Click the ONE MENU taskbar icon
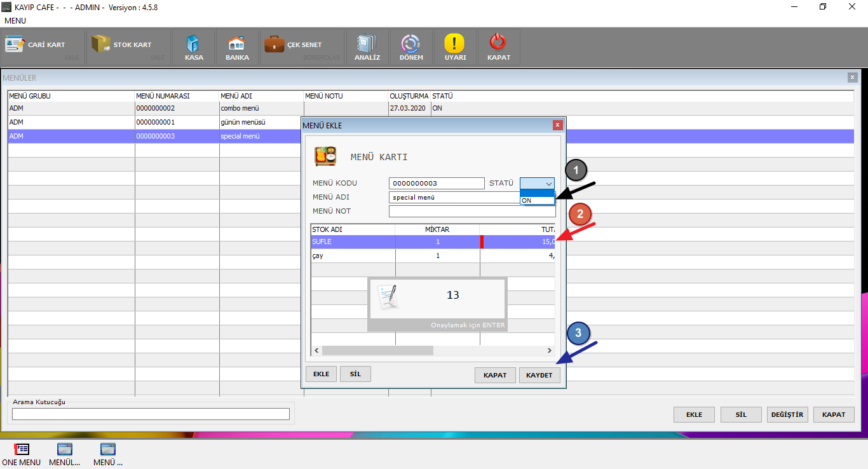This screenshot has width=868, height=469. (21, 449)
